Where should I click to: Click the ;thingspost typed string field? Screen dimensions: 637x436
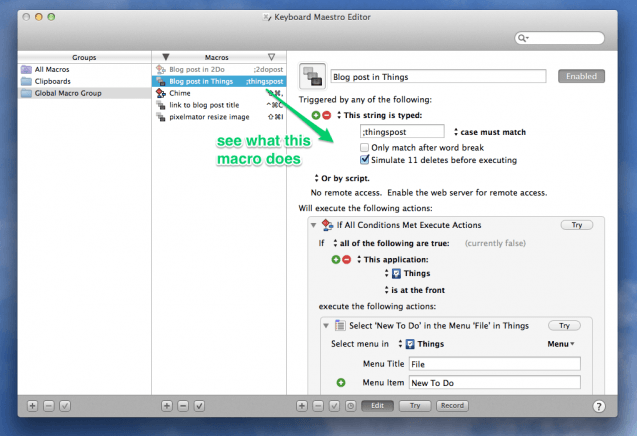(402, 132)
